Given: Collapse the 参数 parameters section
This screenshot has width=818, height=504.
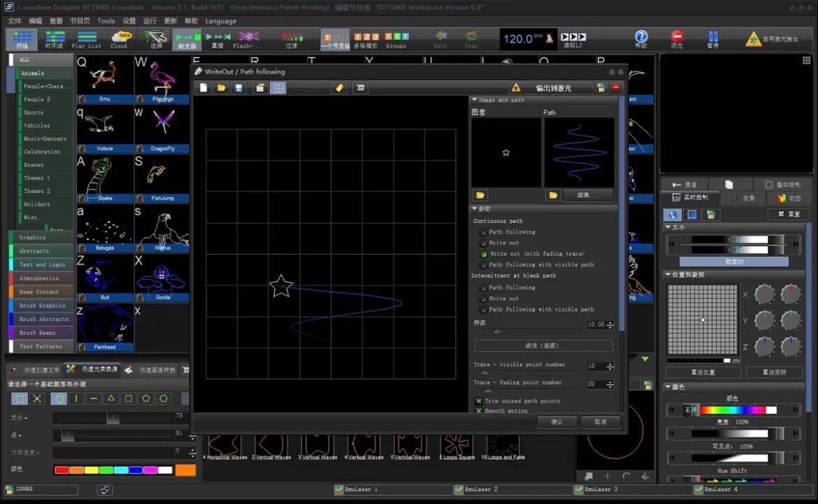Looking at the screenshot, I should tap(475, 208).
